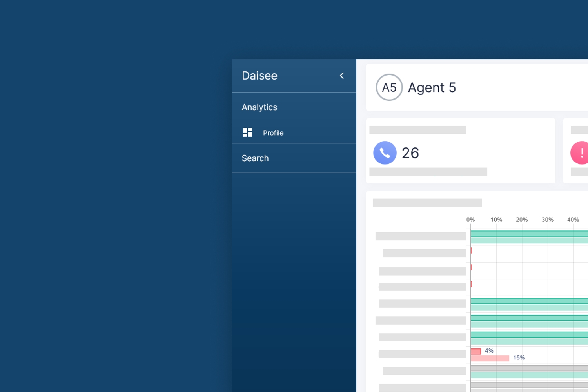588x392 pixels.
Task: Click the A5 agent avatar circle
Action: coord(389,87)
